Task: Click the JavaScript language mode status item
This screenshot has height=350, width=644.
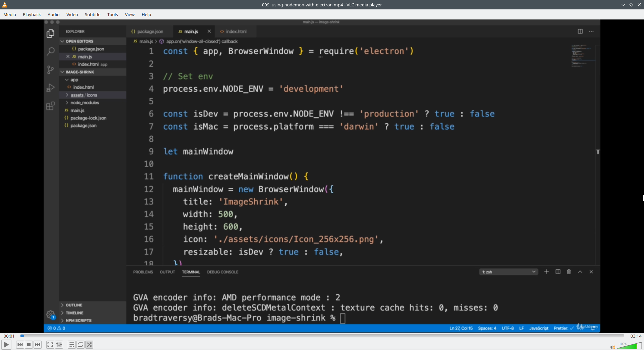Action: [539, 328]
